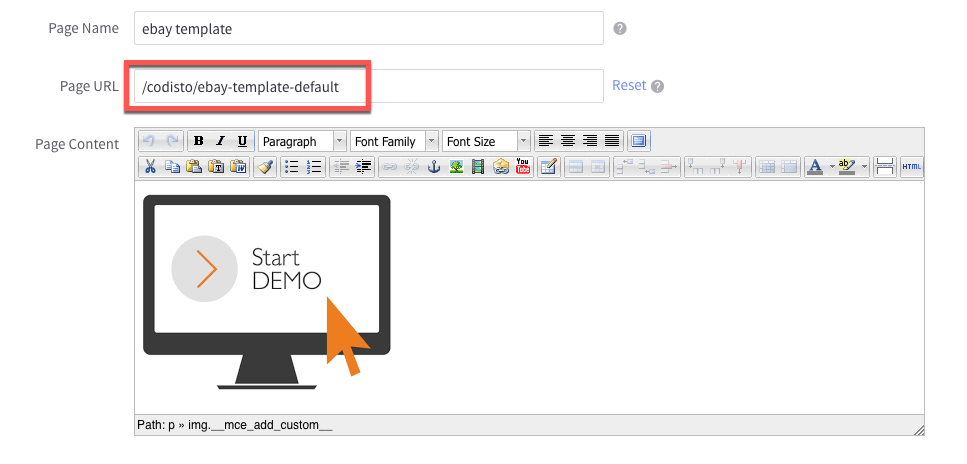Open the Font Size dropdown
967x464 pixels.
pos(487,141)
